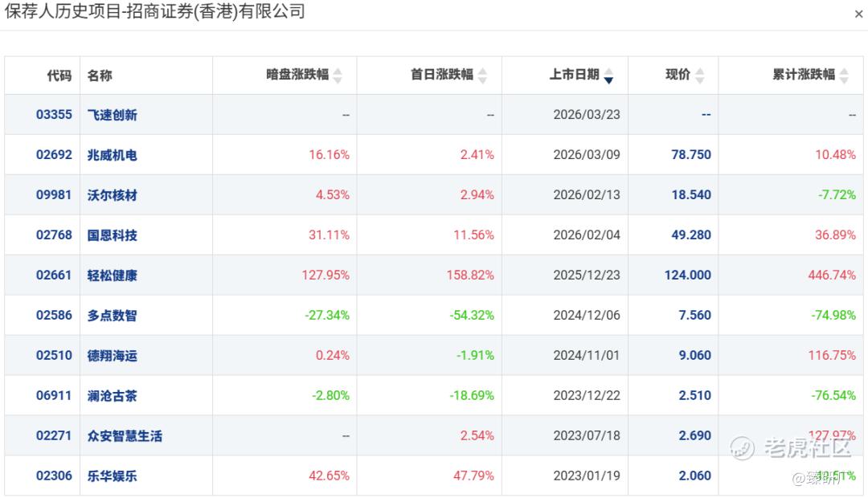This screenshot has width=868, height=498.
Task: Select current price 18.540
Action: [691, 194]
